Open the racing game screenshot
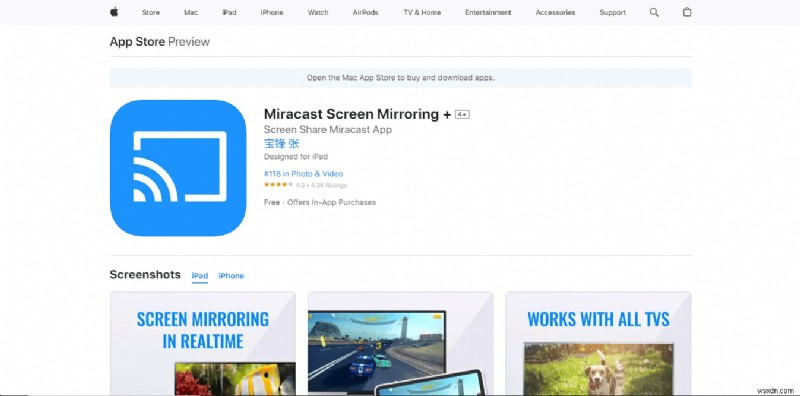Image resolution: width=800 pixels, height=396 pixels. (401, 343)
